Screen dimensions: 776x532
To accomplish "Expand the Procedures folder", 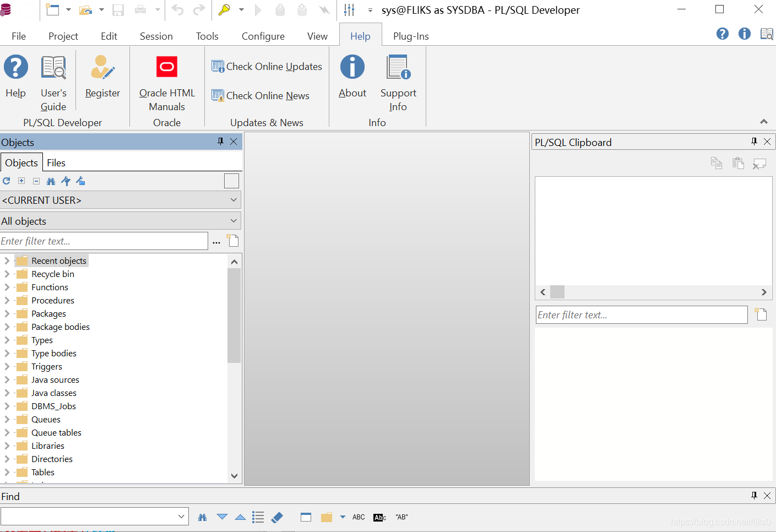I will click(7, 300).
